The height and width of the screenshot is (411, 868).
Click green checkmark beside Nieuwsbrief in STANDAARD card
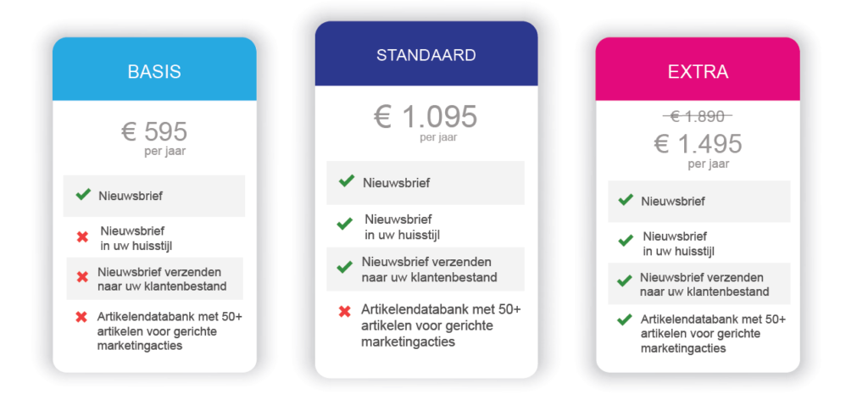(347, 181)
